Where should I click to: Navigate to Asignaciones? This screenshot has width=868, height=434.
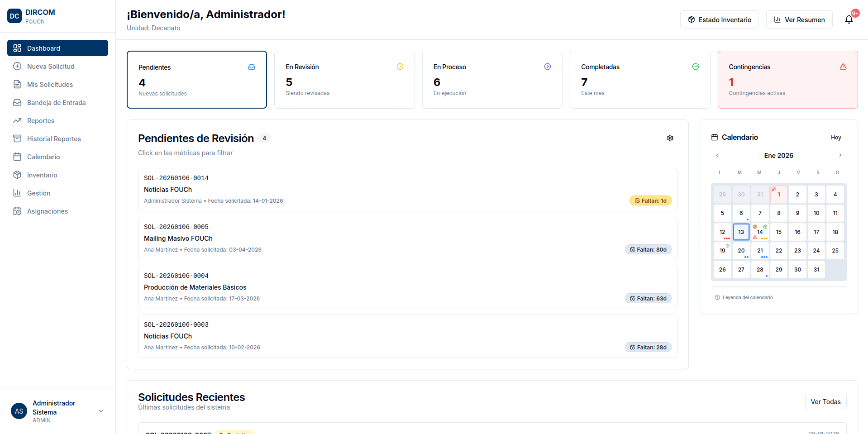click(x=57, y=211)
